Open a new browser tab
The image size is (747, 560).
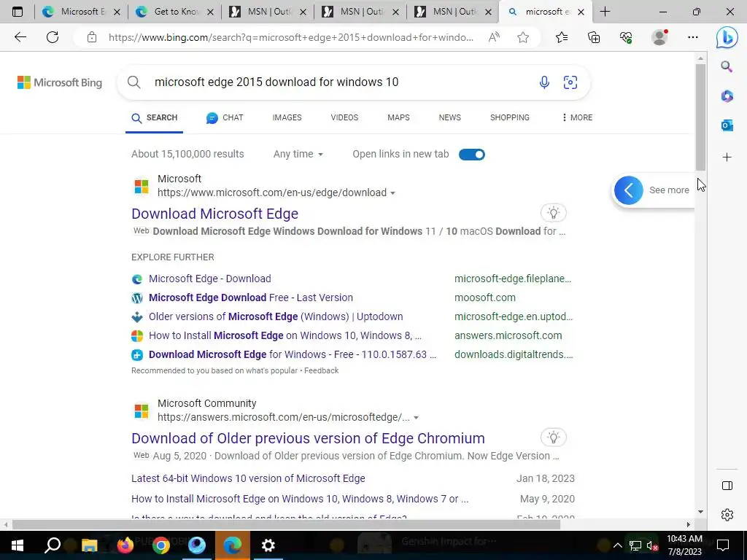tap(605, 12)
